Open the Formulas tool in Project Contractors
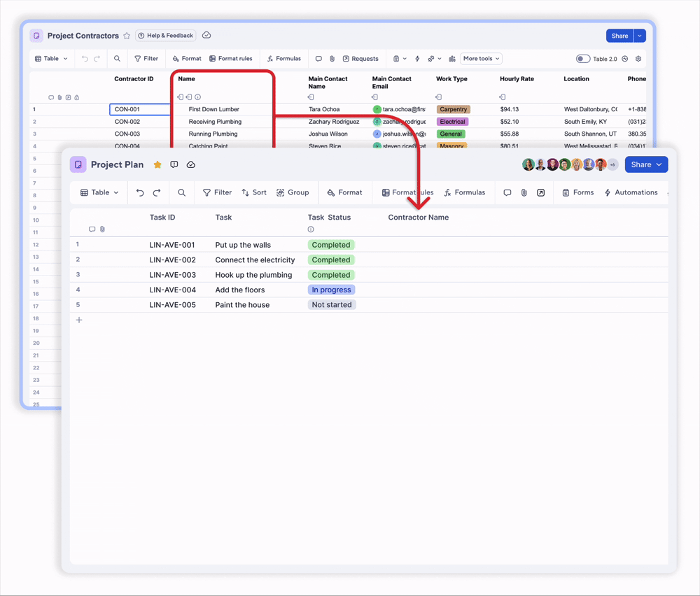 click(284, 59)
